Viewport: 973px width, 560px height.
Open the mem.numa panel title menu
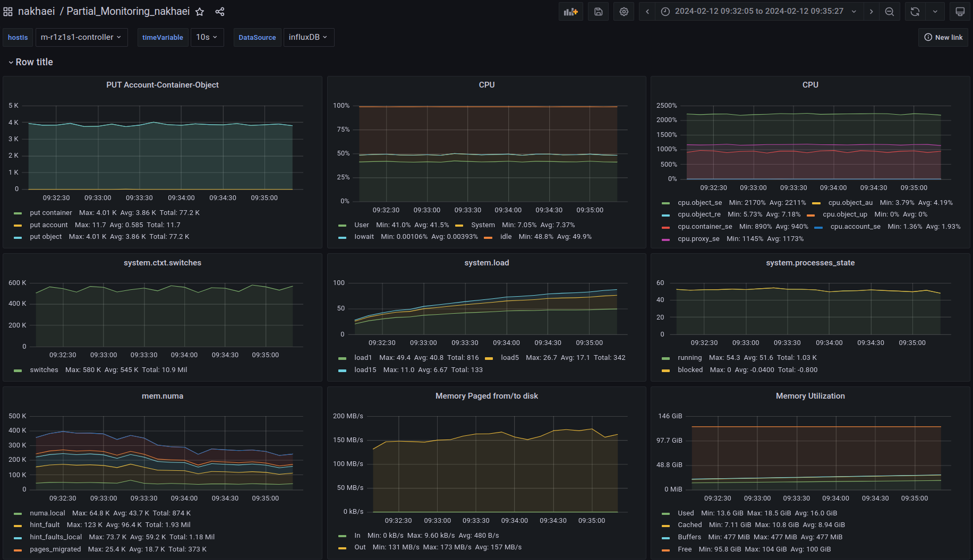163,396
